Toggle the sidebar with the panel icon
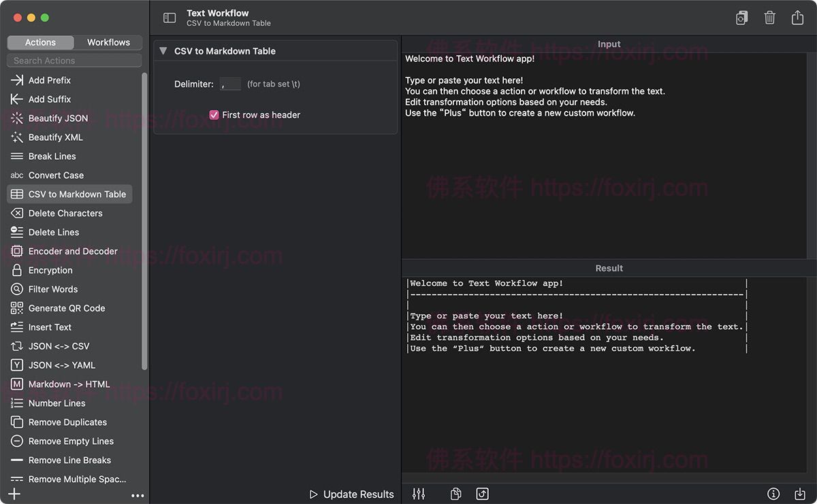Viewport: 817px width, 504px height. tap(169, 18)
